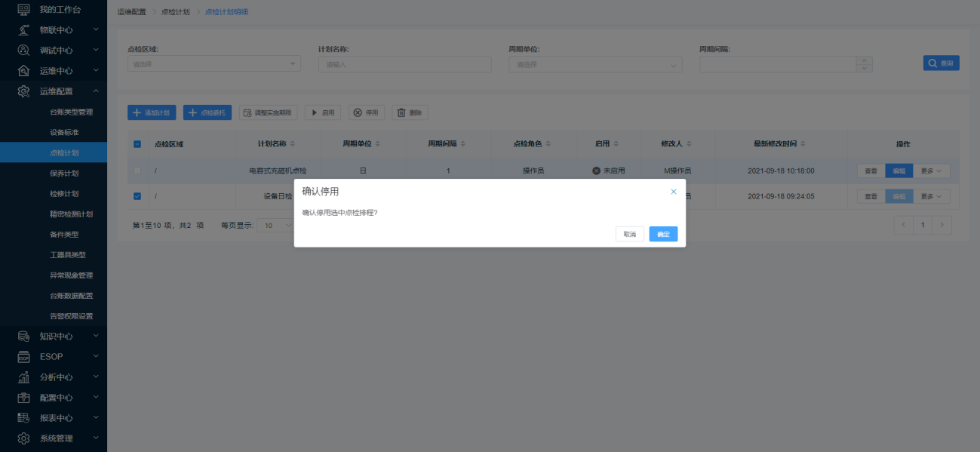Image resolution: width=980 pixels, height=452 pixels.
Task: Sort by 周期单位 column arrows
Action: click(x=378, y=144)
